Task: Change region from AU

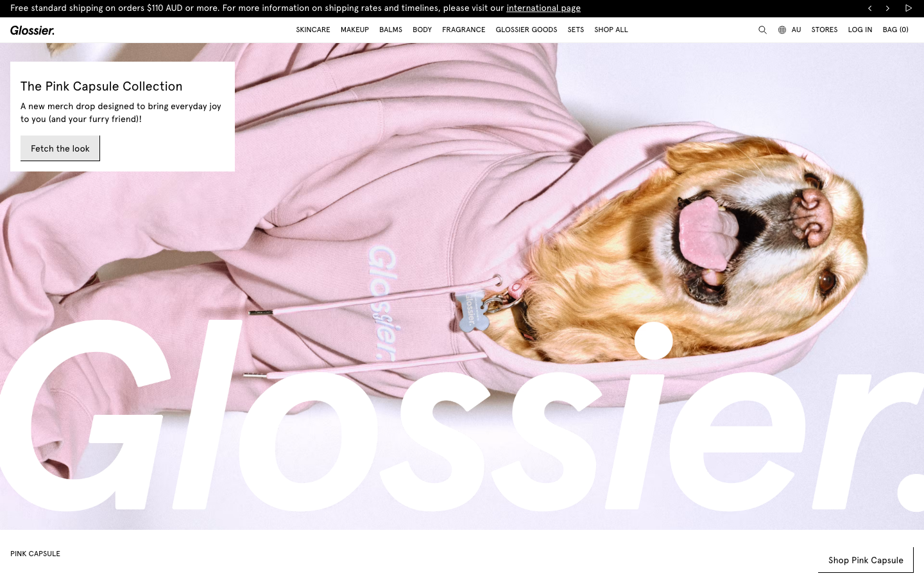Action: (796, 30)
